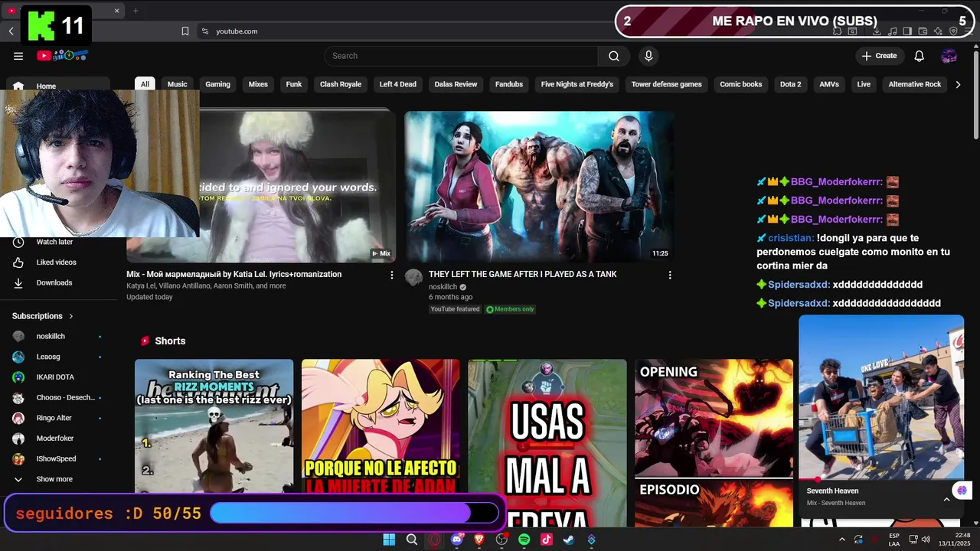
Task: View site information beside youtube.com
Action: (204, 31)
